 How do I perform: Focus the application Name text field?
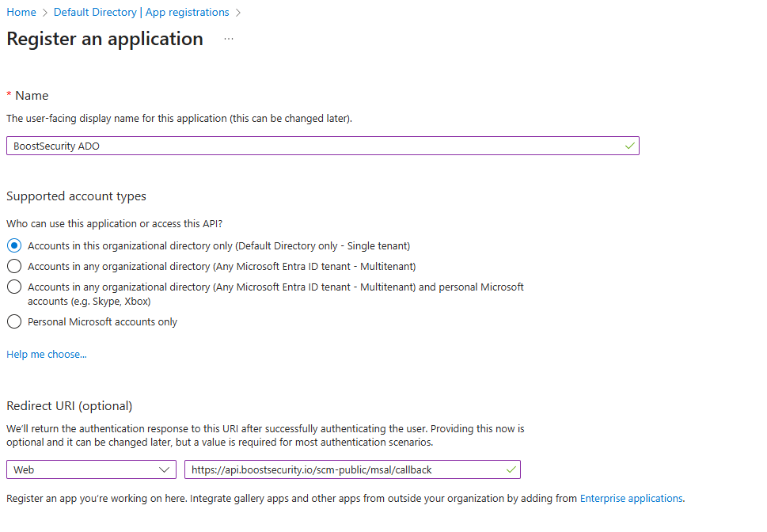(317, 146)
